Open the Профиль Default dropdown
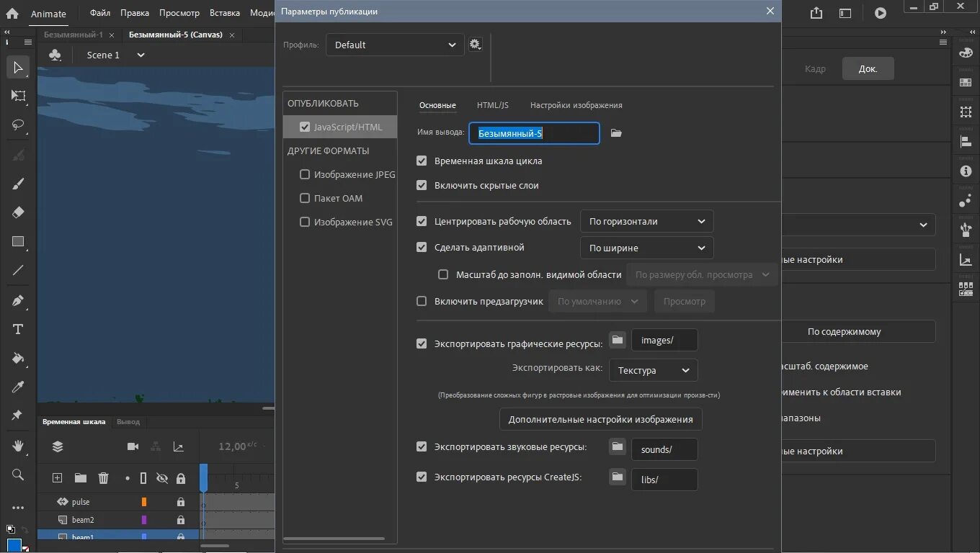This screenshot has height=553, width=980. coord(395,45)
